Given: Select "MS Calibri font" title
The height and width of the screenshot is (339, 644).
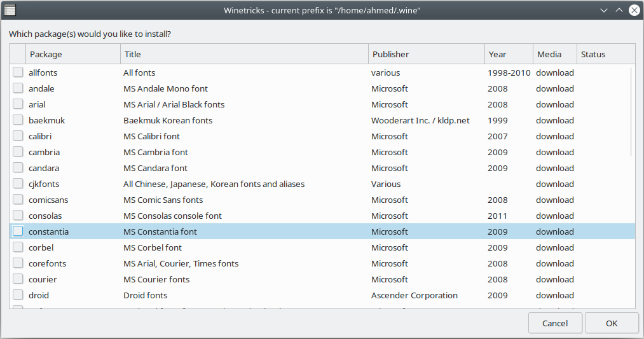Looking at the screenshot, I should pos(151,136).
